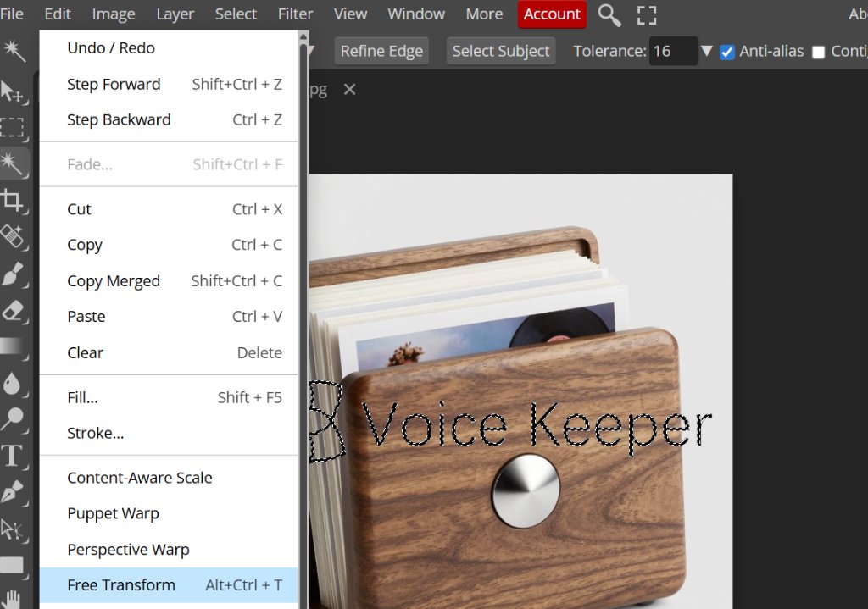Choose Undo / Redo from Edit menu
This screenshot has height=609, width=868.
pos(169,48)
